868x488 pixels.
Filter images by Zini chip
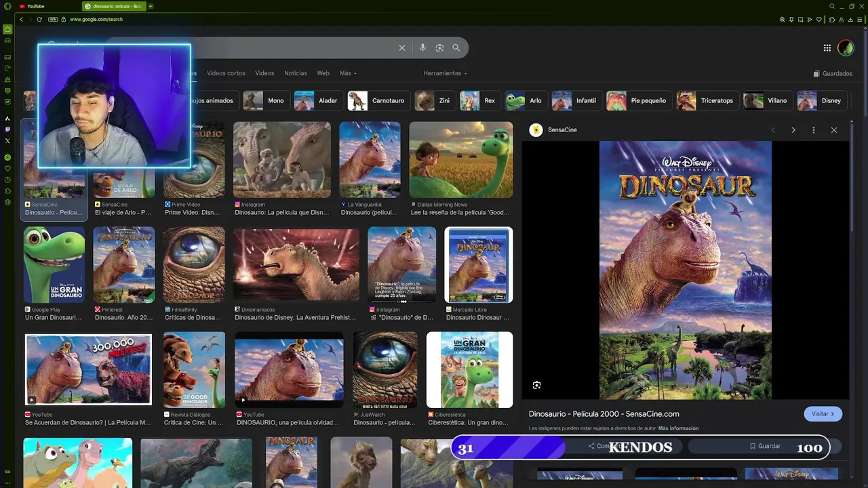pyautogui.click(x=434, y=100)
